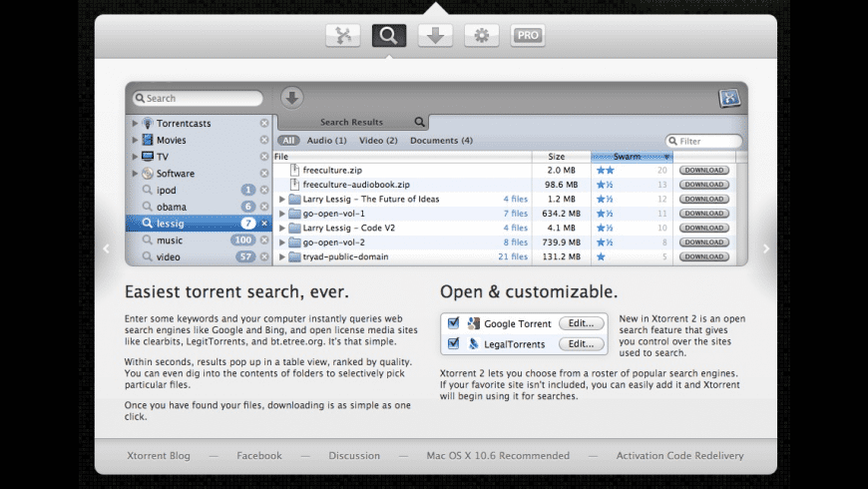Viewport: 868px width, 489px height.
Task: Click the Xtorrent logo icon at top right
Action: pos(729,98)
